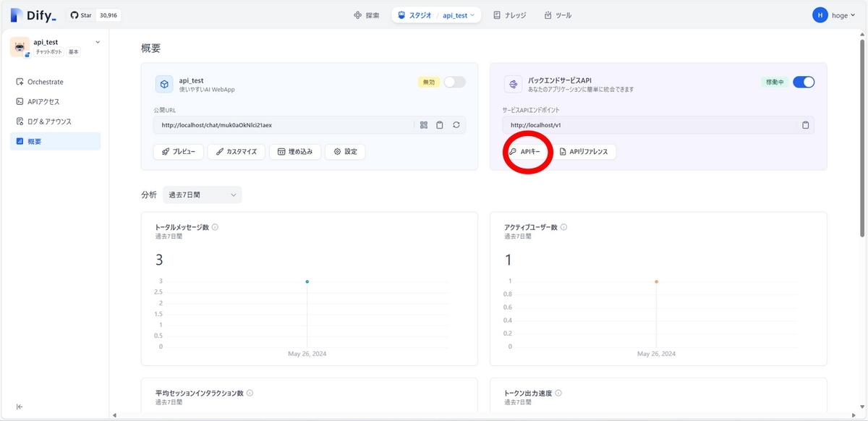868x421 pixels.
Task: Enable the app with the 無効 toggle
Action: (x=454, y=82)
